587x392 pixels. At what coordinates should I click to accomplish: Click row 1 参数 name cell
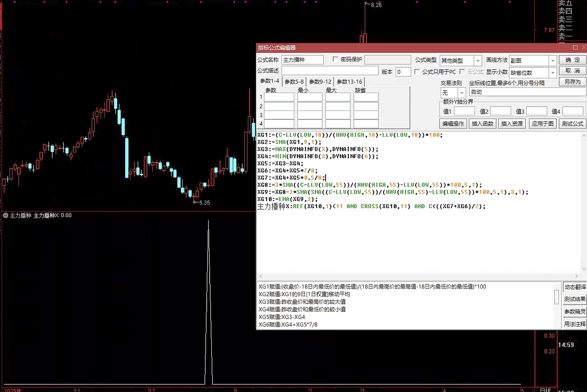pyautogui.click(x=279, y=97)
